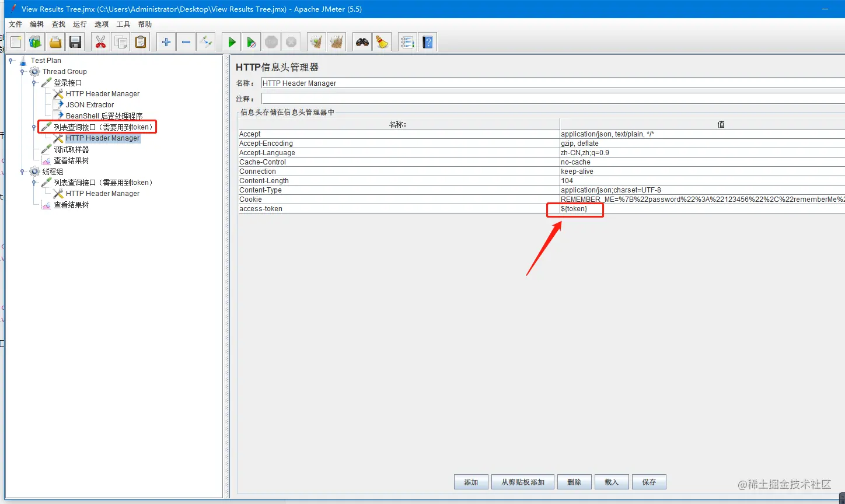Collapse 列表查询接口 handle under Thread Group
The image size is (845, 504).
point(34,127)
